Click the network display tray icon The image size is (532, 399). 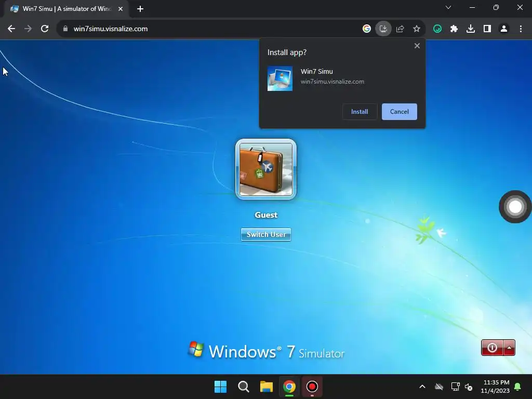[455, 387]
